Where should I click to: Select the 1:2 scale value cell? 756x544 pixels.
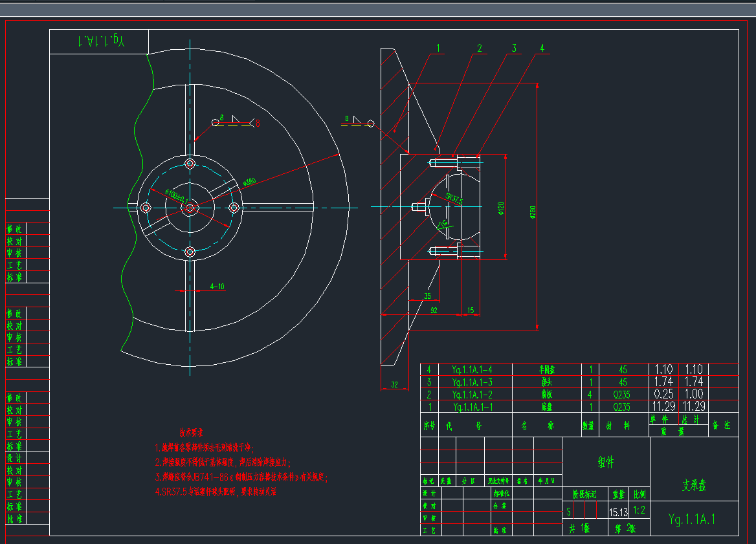coord(639,510)
